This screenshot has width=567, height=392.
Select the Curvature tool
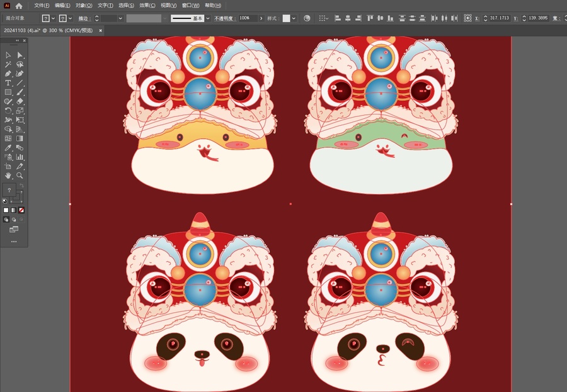click(x=20, y=74)
